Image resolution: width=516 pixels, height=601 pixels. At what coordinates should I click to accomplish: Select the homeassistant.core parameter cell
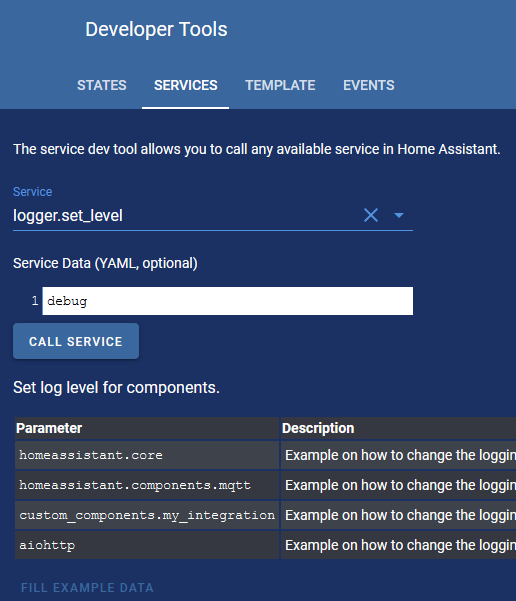tap(147, 455)
